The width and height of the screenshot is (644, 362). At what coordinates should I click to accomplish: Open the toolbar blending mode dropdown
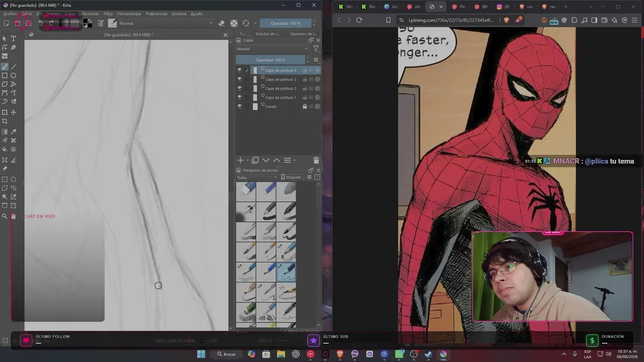point(166,23)
